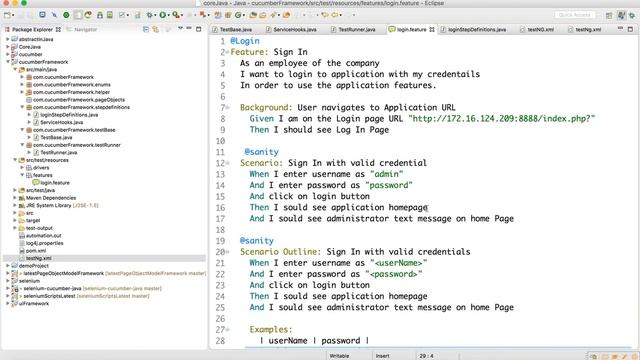640x360 pixels.
Task: Click Link with Editor in Package Explorer
Action: pyautogui.click(x=156, y=29)
